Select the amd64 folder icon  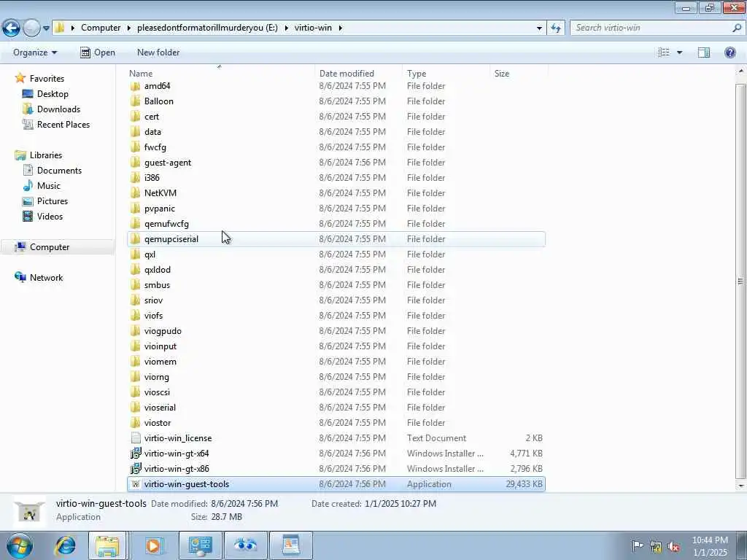pos(135,86)
